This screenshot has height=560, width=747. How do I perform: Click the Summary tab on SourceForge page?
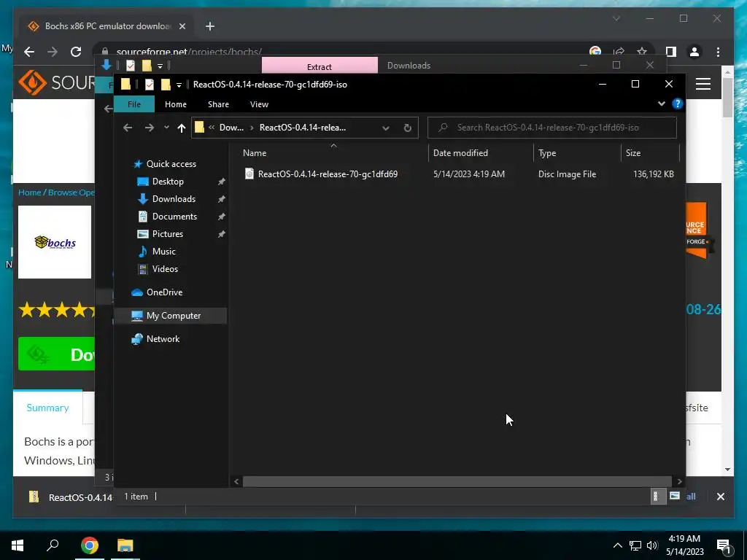point(47,408)
